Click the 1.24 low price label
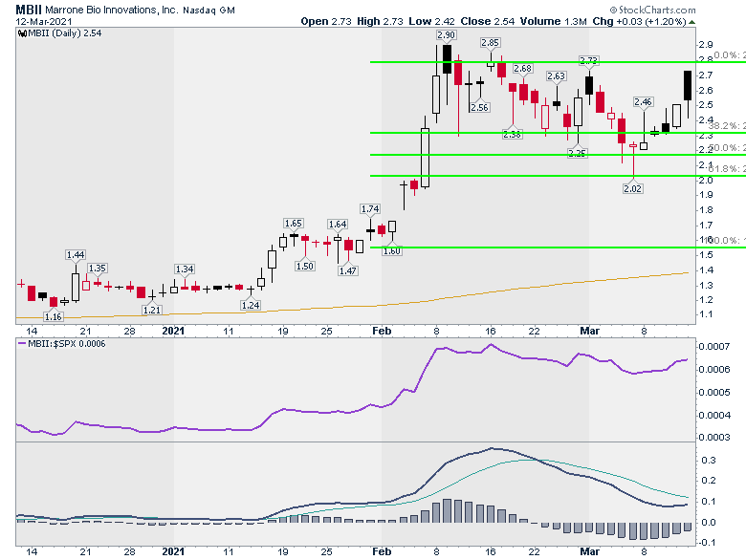Viewport: 746px width, 560px height. click(251, 305)
